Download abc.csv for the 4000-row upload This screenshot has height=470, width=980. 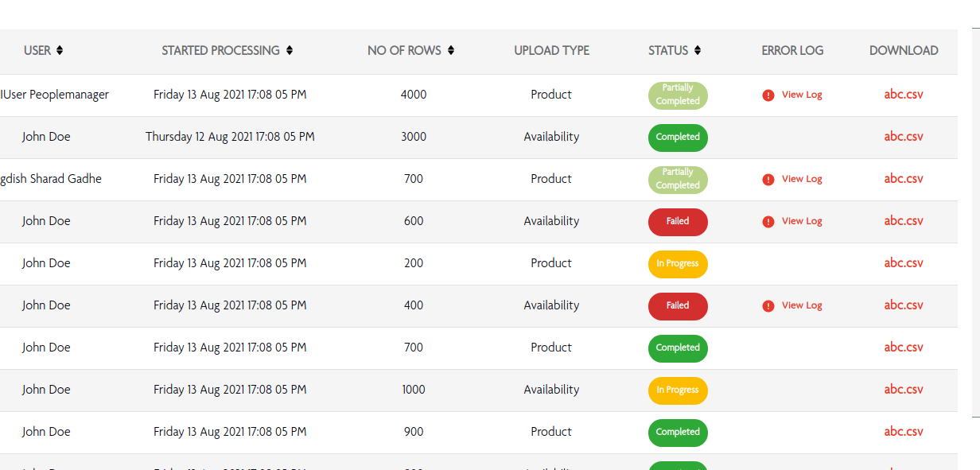[x=904, y=95]
